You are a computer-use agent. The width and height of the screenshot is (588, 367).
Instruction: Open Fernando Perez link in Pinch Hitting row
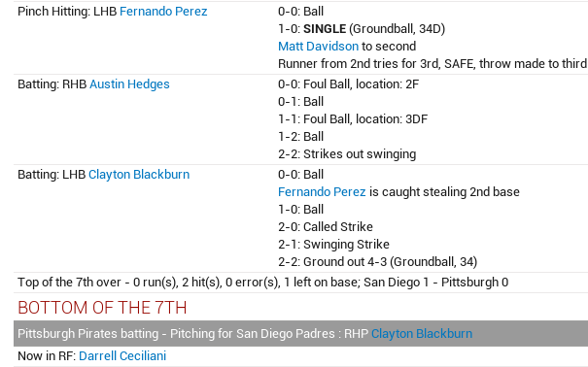click(163, 12)
